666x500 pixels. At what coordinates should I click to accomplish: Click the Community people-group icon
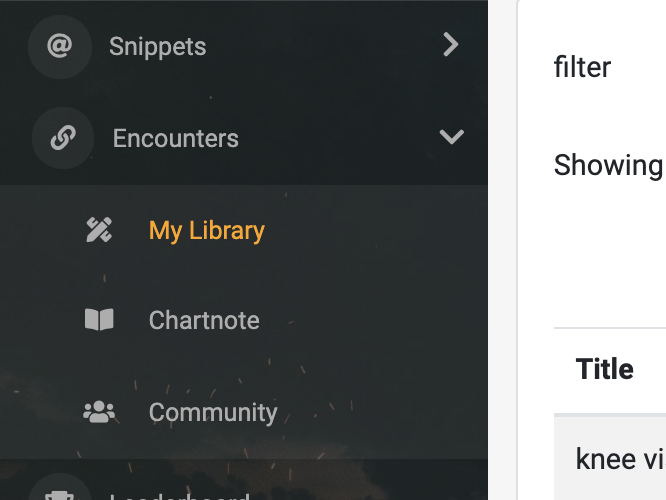[99, 412]
